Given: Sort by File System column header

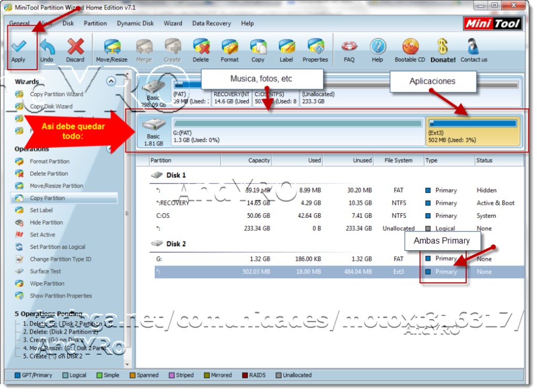Looking at the screenshot, I should pyautogui.click(x=398, y=160).
